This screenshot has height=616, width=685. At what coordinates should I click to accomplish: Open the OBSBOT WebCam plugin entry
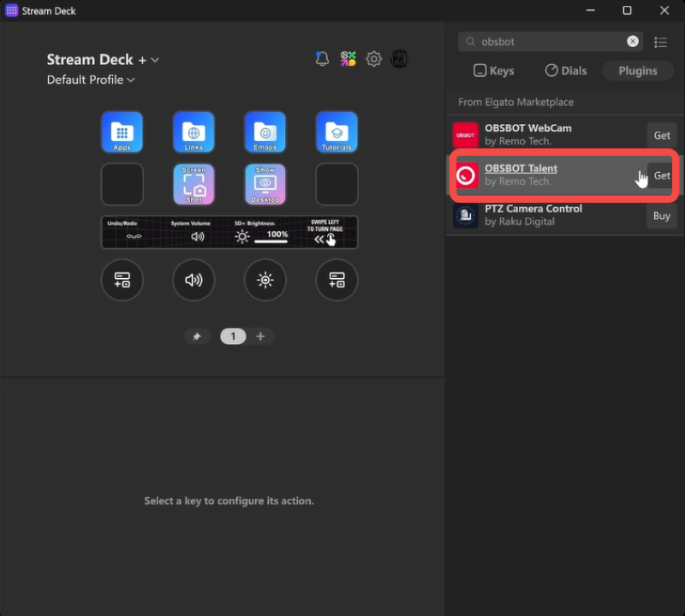565,135
